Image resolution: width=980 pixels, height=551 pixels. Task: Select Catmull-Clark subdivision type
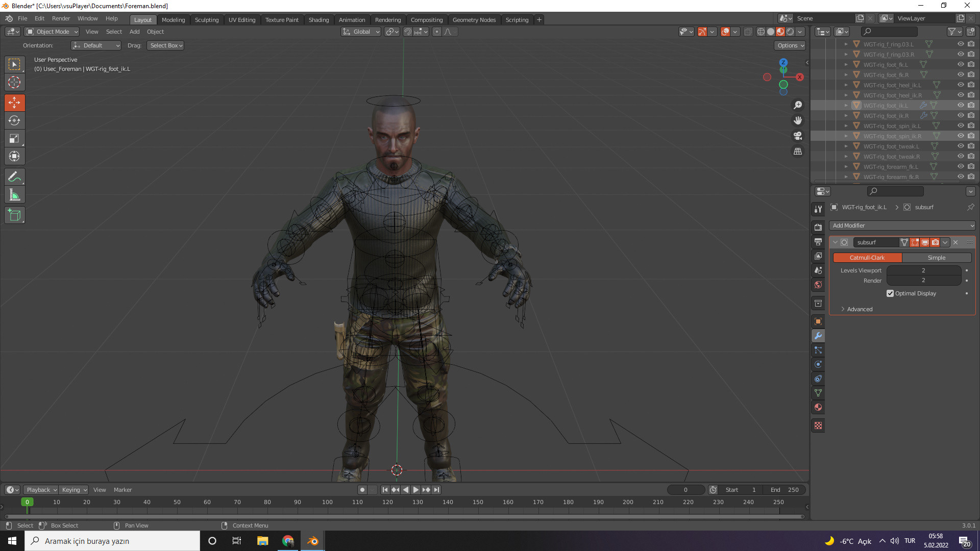click(x=867, y=258)
